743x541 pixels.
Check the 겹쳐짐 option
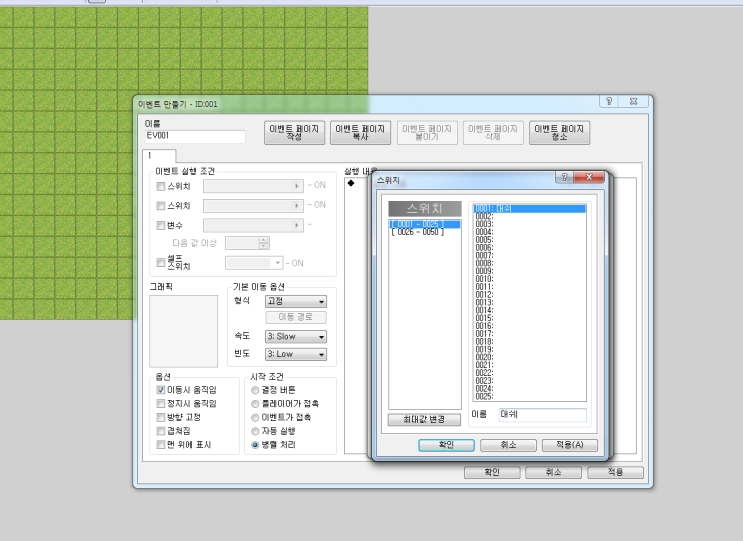tap(161, 431)
